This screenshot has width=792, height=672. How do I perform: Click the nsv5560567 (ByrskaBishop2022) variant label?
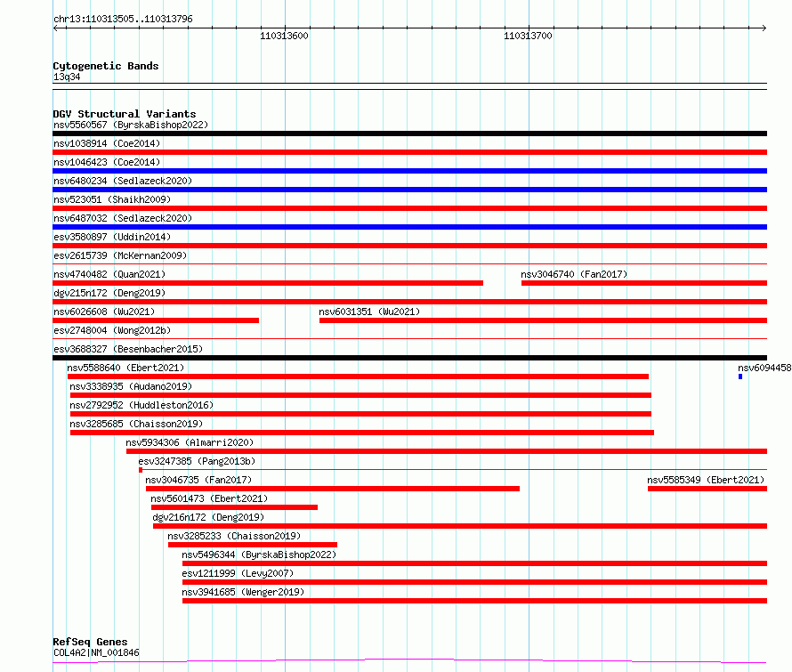click(x=131, y=125)
